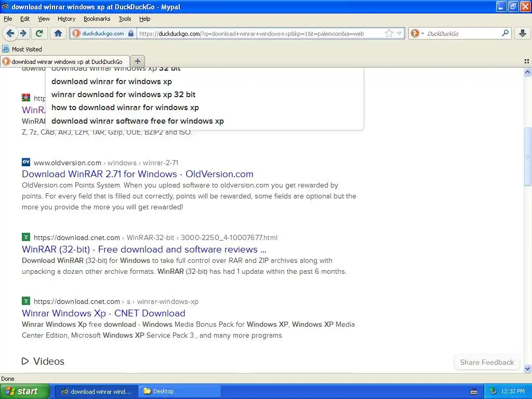Viewport: 532px width, 399px height.
Task: Open the Downloads arrow button
Action: (x=523, y=33)
